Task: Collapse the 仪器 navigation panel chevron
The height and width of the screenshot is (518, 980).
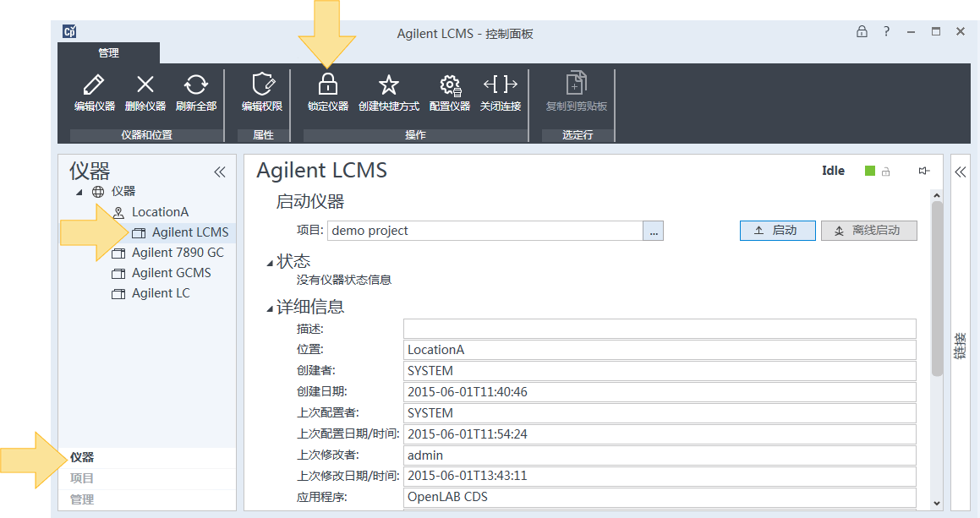Action: 219,172
